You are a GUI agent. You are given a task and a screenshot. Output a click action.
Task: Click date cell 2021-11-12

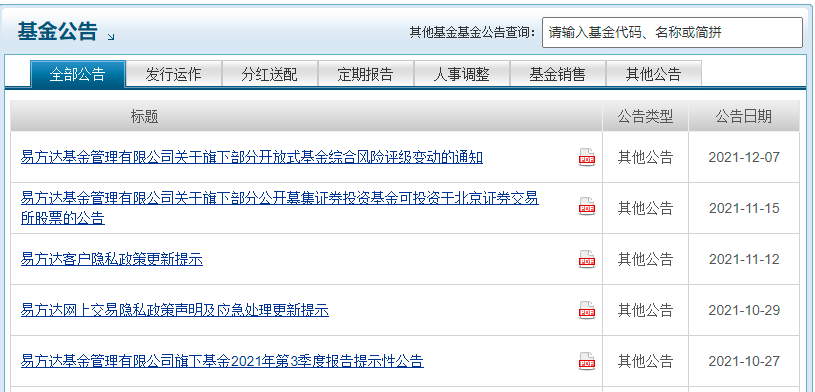click(x=744, y=259)
